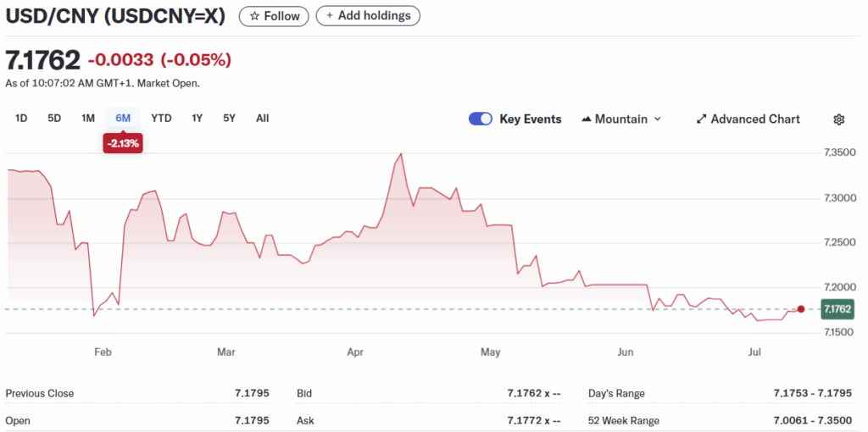Toggle the Key Events switch
Viewport: 868px width, 432px height.
(481, 119)
